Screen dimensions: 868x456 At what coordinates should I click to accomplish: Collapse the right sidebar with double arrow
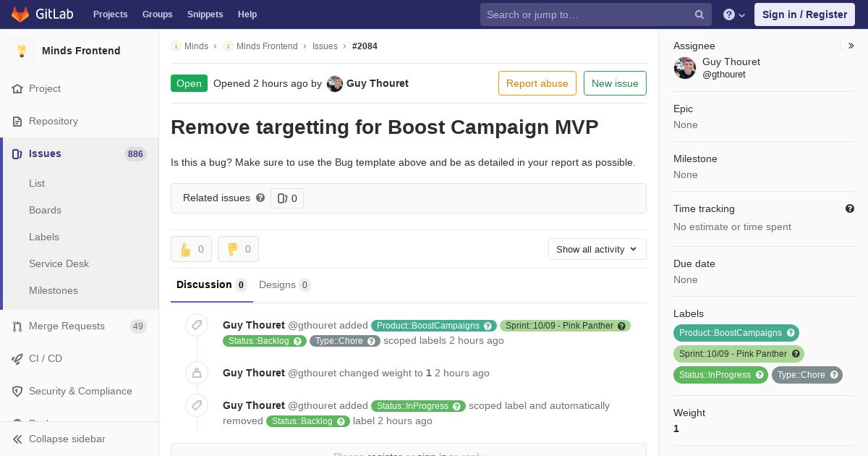point(851,46)
